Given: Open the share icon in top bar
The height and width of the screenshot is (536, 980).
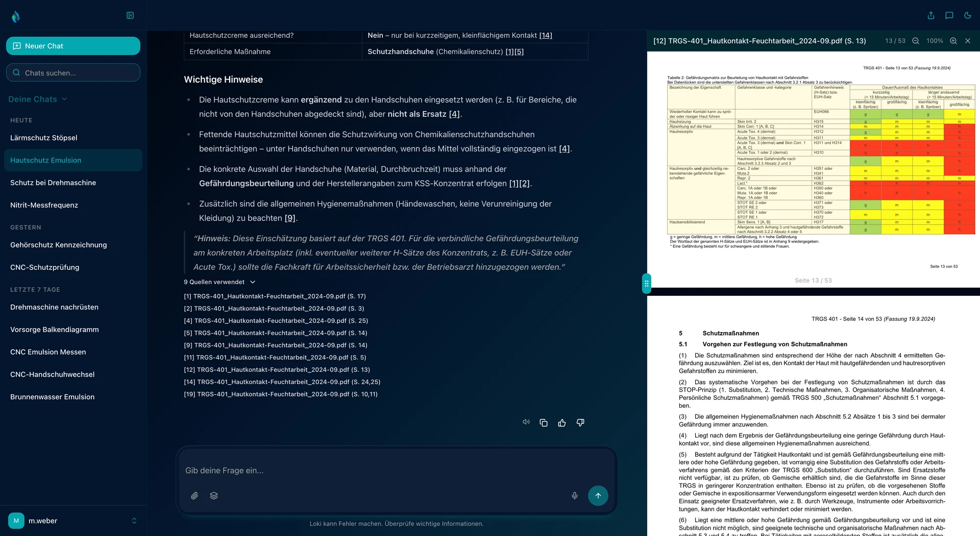Looking at the screenshot, I should click(x=931, y=15).
